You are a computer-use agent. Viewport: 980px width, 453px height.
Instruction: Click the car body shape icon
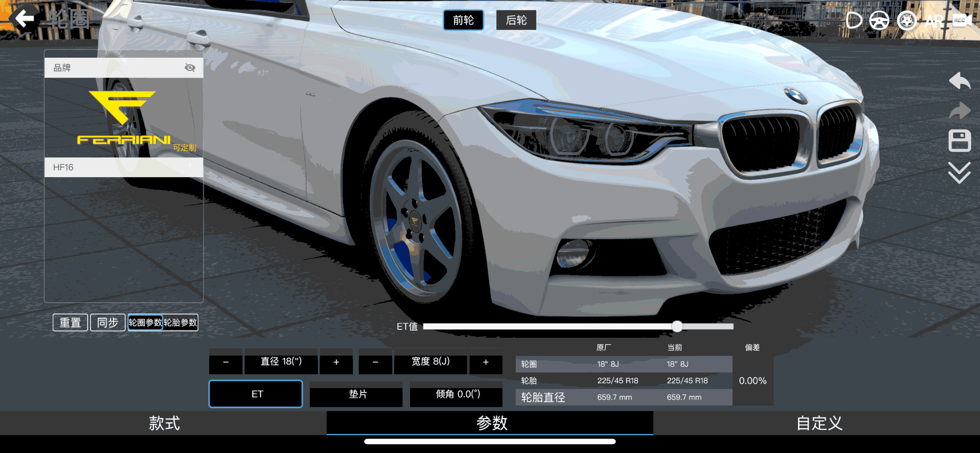pyautogui.click(x=853, y=20)
